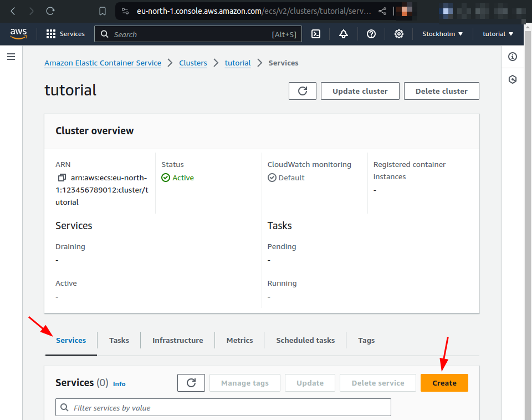Refresh cluster using the top refresh button
The height and width of the screenshot is (420, 532).
tap(303, 91)
